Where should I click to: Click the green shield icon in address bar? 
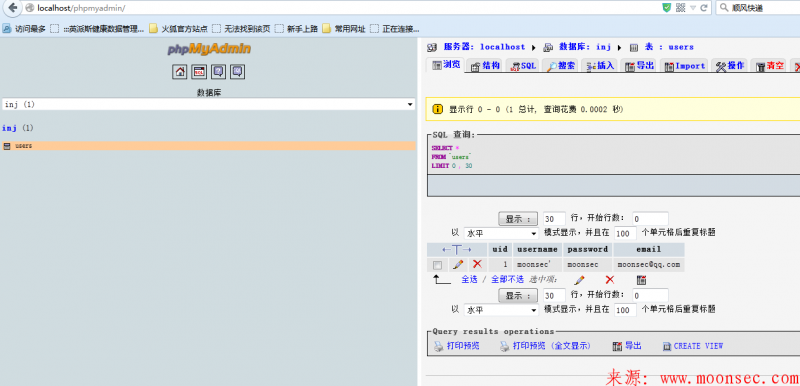point(666,8)
